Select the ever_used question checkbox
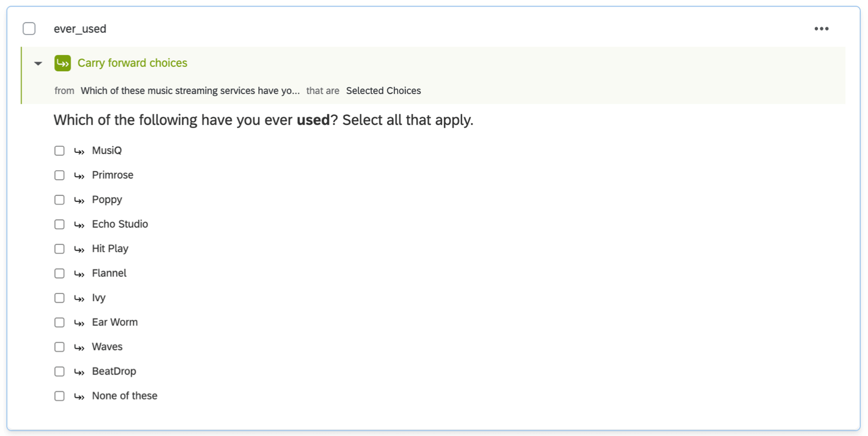 coord(29,29)
